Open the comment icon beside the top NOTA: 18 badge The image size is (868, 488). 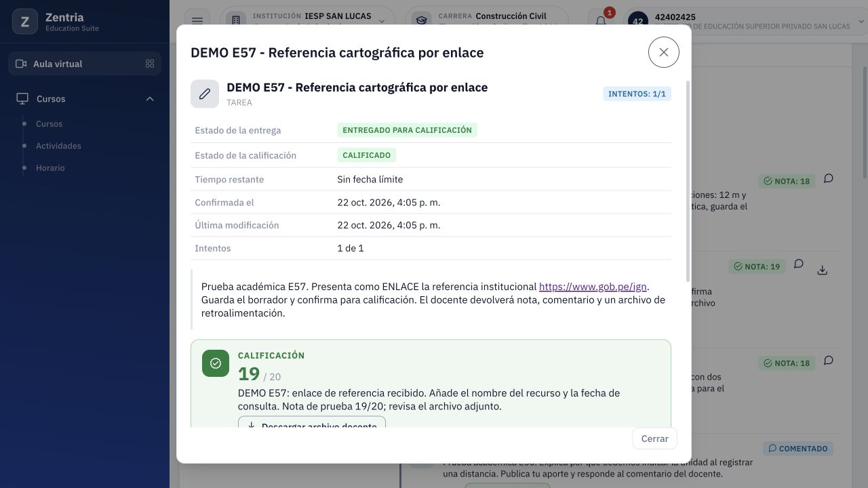829,179
